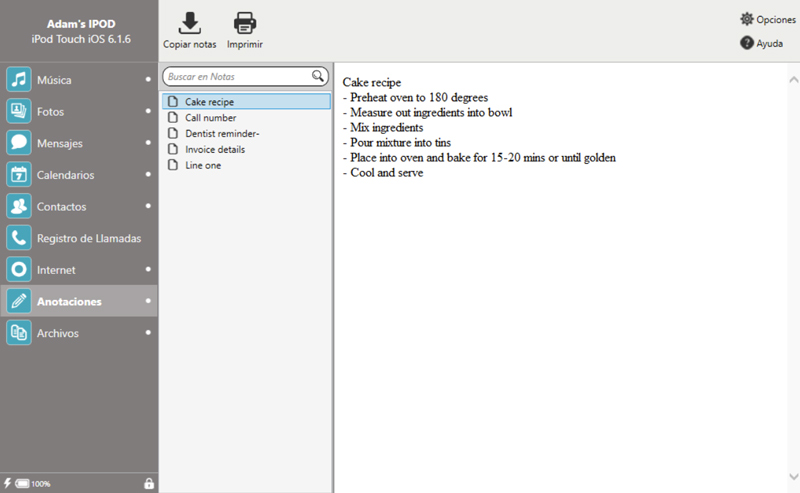This screenshot has width=800, height=493.
Task: Click the 100% battery percentage text
Action: pyautogui.click(x=41, y=484)
